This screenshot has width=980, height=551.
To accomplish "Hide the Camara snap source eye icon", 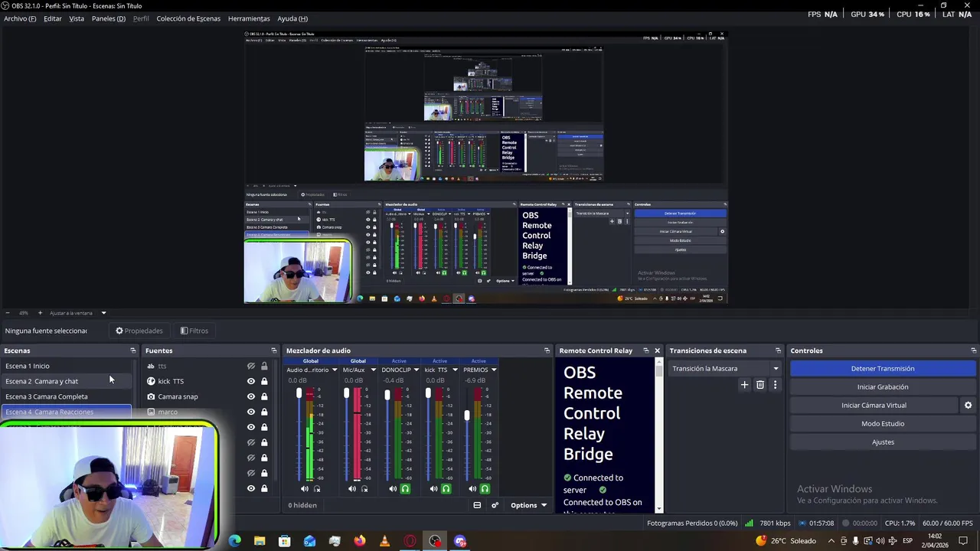I will point(250,396).
